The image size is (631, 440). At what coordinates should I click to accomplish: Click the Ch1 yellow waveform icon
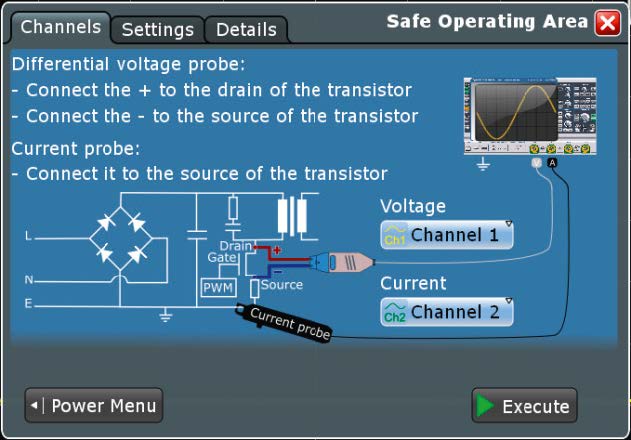point(394,235)
